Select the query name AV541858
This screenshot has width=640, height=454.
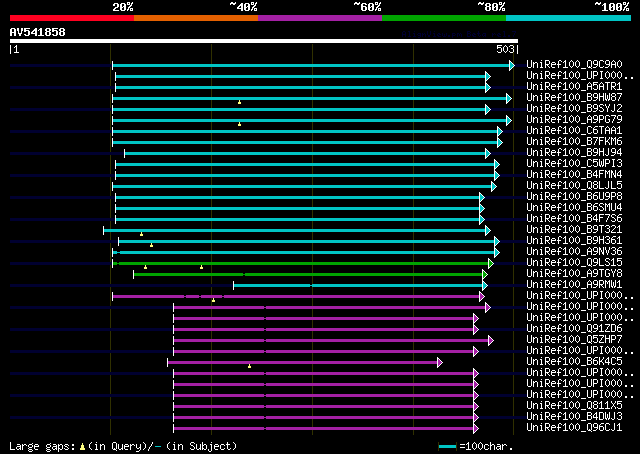(38, 32)
